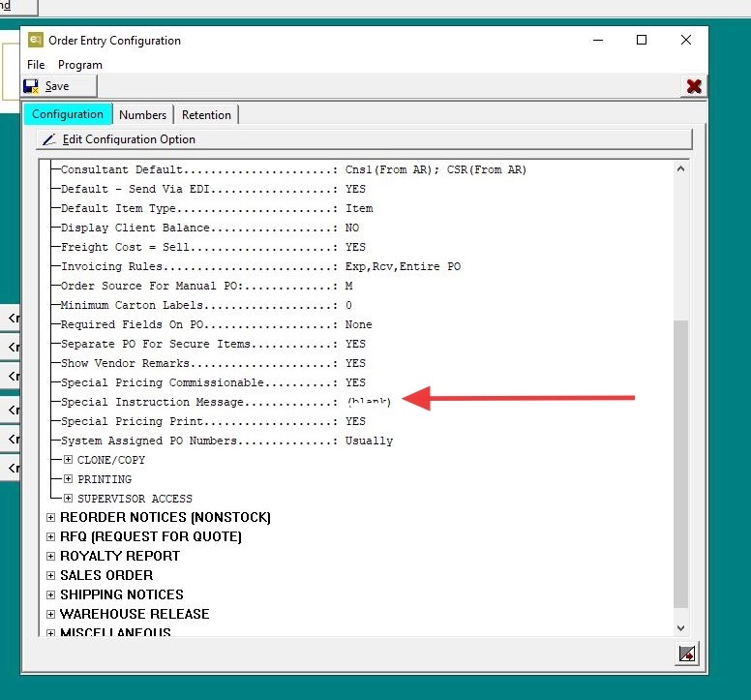This screenshot has height=700, width=751.
Task: Expand the SUPERVISOR ACCESS node
Action: pyautogui.click(x=68, y=499)
